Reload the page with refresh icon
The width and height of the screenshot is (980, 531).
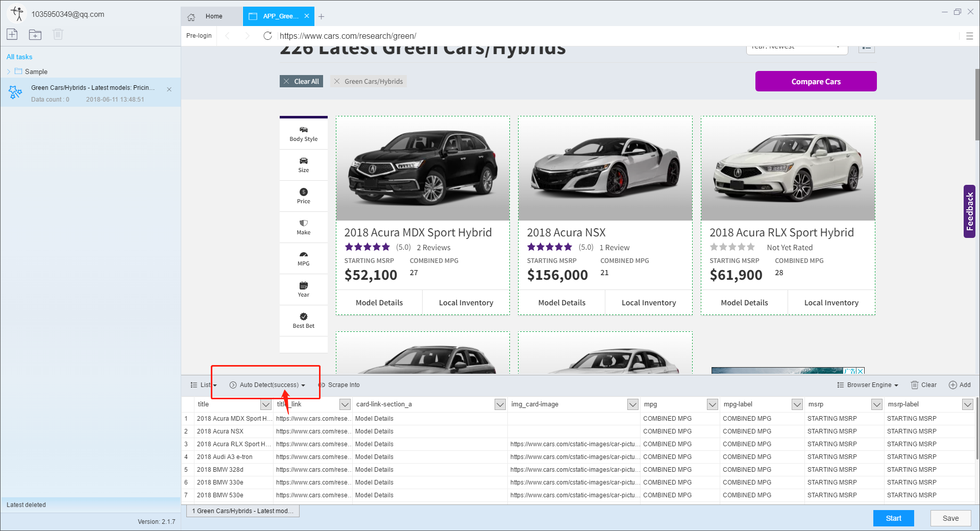[267, 36]
